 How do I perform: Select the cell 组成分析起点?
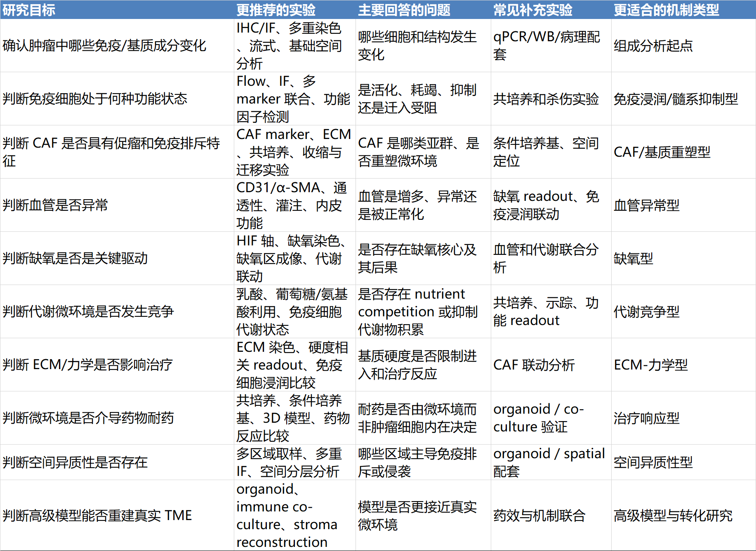pyautogui.click(x=653, y=46)
